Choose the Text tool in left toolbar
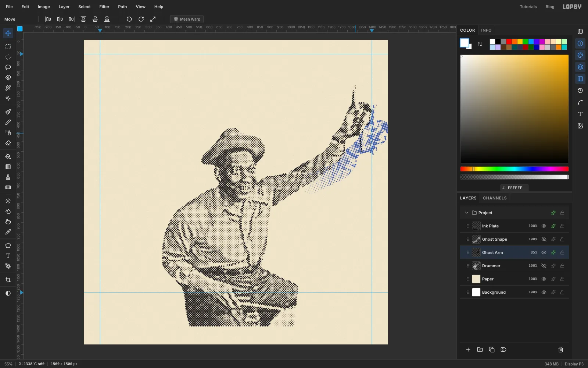Screen dimensions: 588x368 pos(8,256)
